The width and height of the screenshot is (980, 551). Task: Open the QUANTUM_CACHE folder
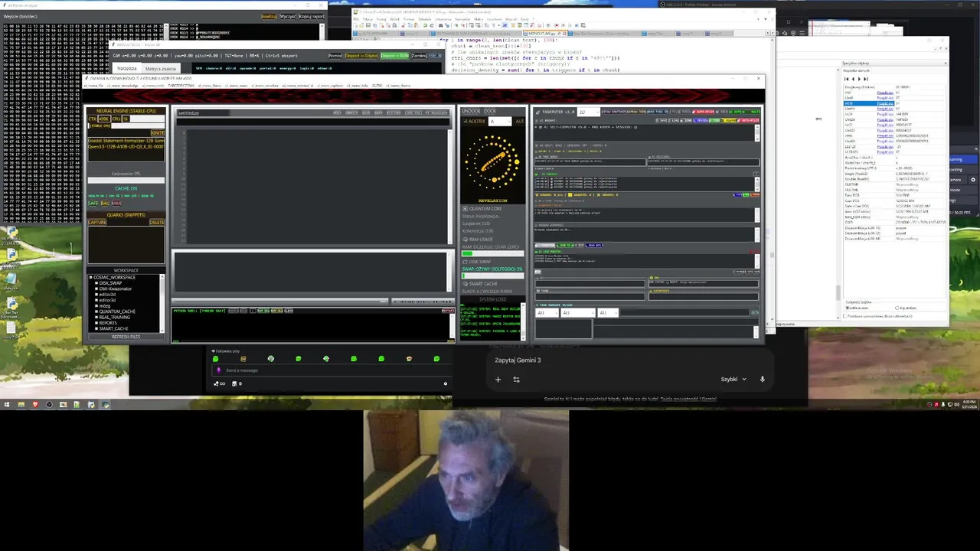pos(116,311)
